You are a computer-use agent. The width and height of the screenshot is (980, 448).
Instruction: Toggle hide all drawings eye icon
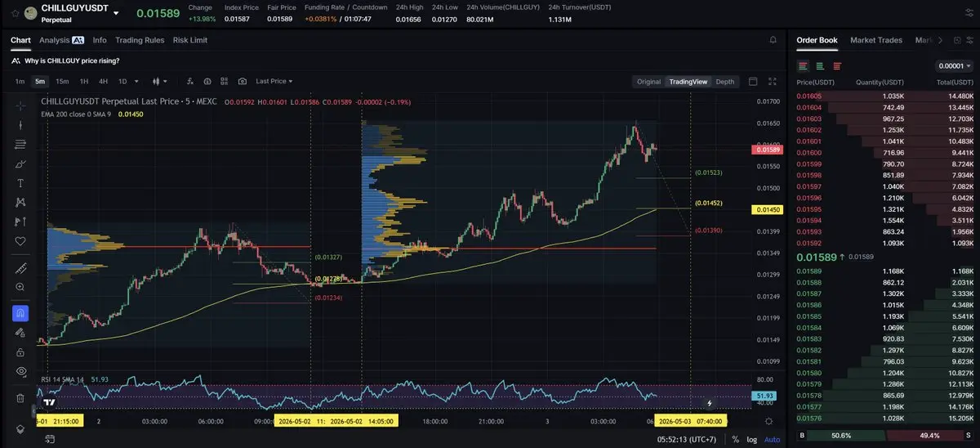tap(20, 371)
